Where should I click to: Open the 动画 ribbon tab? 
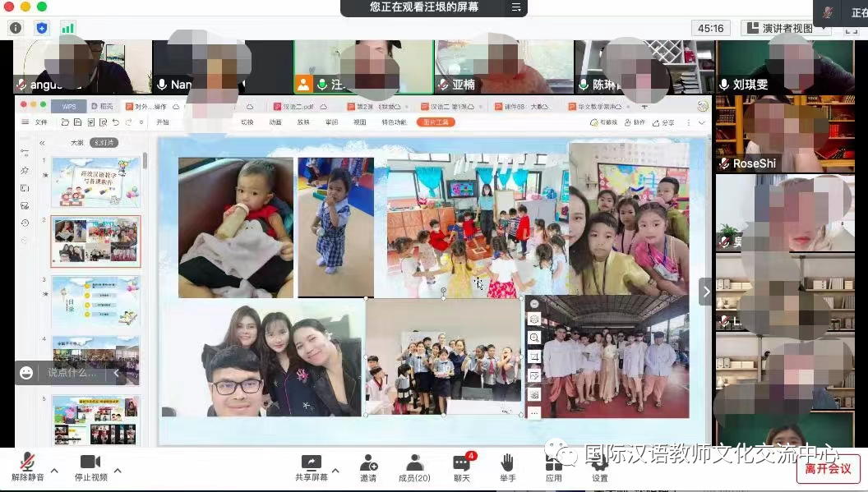pos(275,122)
